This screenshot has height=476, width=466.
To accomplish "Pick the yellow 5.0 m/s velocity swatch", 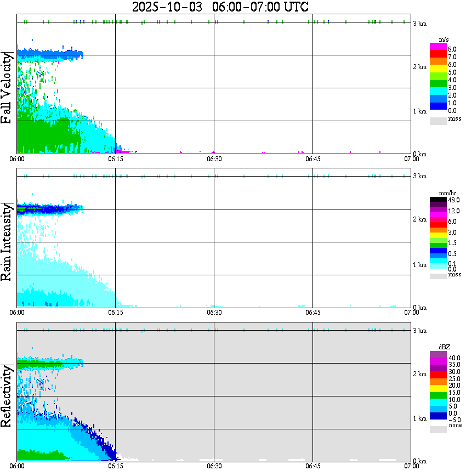I will [438, 69].
